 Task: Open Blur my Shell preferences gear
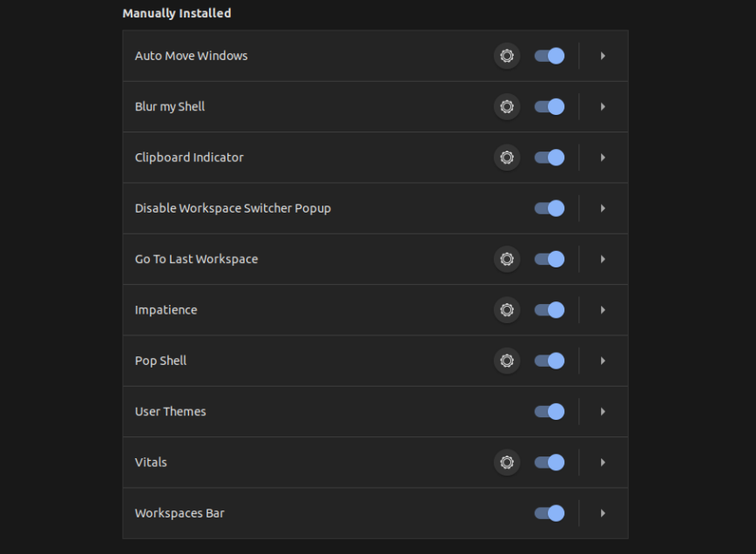click(x=507, y=106)
